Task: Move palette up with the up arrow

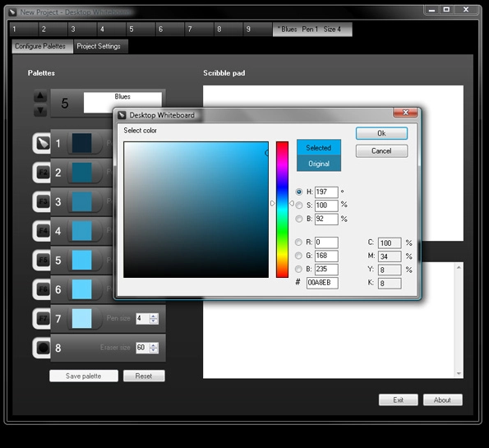Action: coord(40,96)
